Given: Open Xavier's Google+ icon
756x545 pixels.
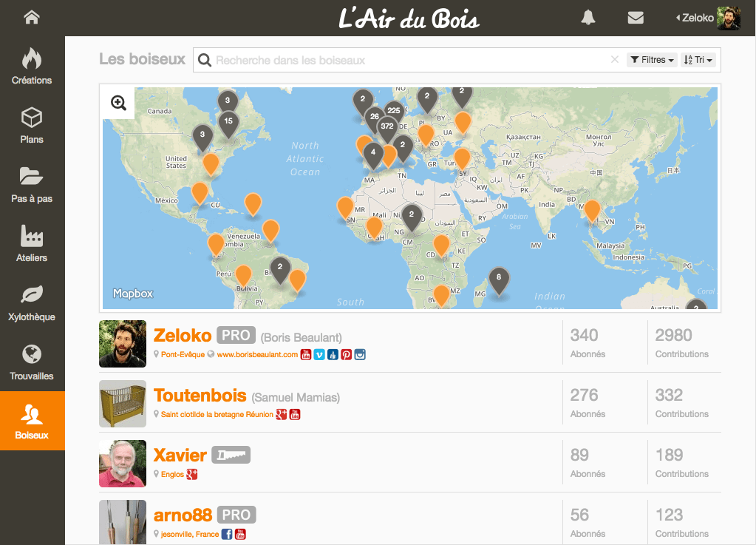Looking at the screenshot, I should (192, 474).
